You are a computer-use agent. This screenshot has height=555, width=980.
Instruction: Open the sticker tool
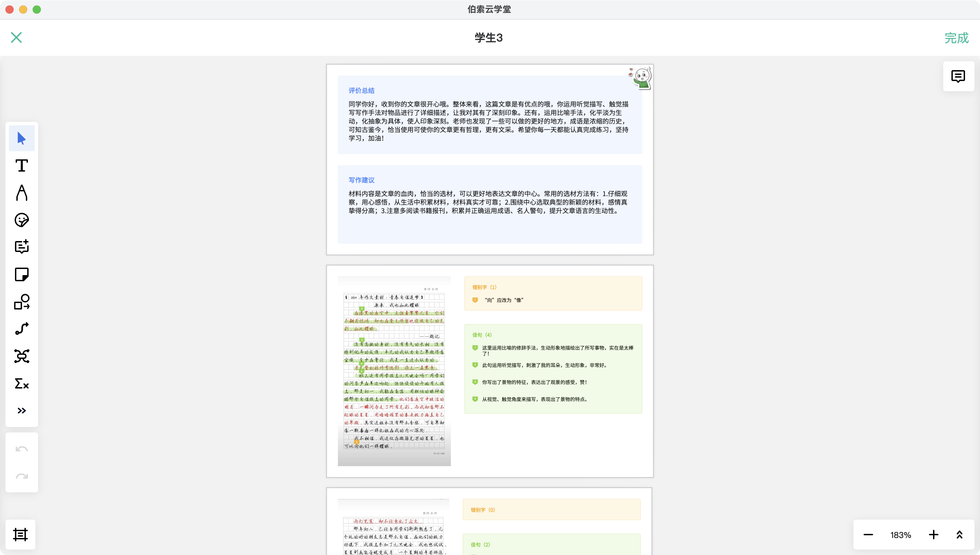tap(22, 220)
